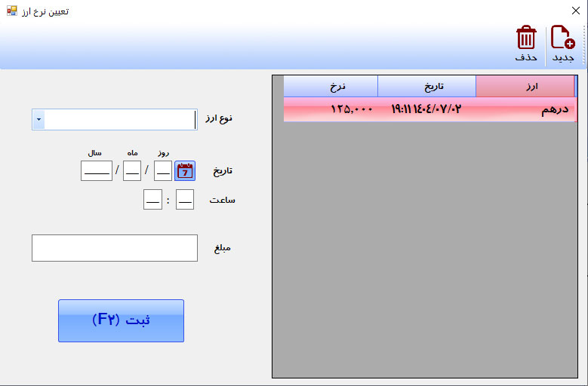Click the time box nearest ساعت label
588x386 pixels.
point(185,200)
